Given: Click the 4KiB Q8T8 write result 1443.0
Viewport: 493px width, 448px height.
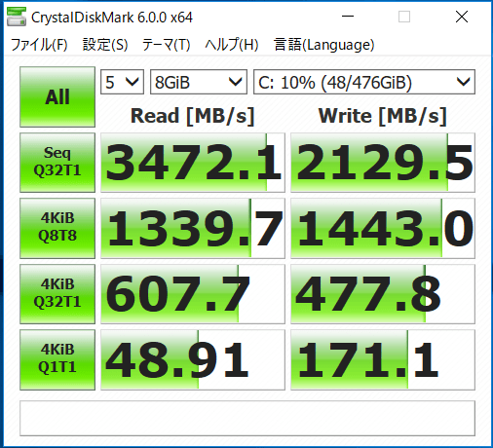Looking at the screenshot, I should [383, 228].
